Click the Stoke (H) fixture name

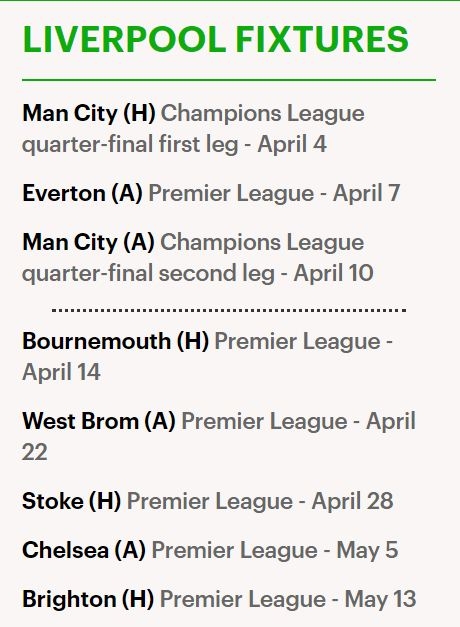click(x=72, y=501)
